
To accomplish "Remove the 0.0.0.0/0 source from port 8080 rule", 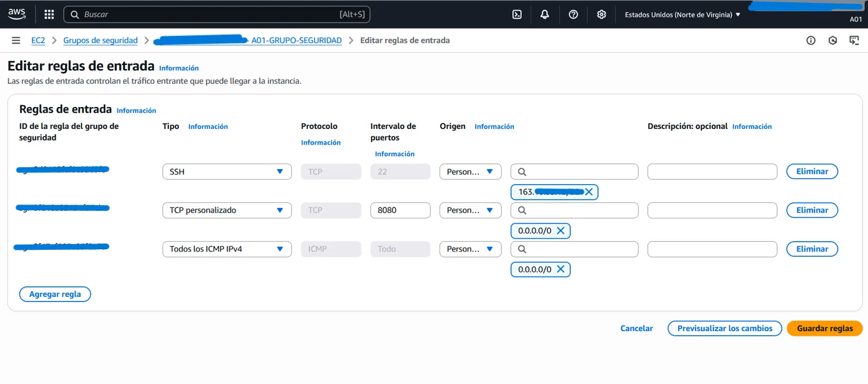I will (x=560, y=231).
